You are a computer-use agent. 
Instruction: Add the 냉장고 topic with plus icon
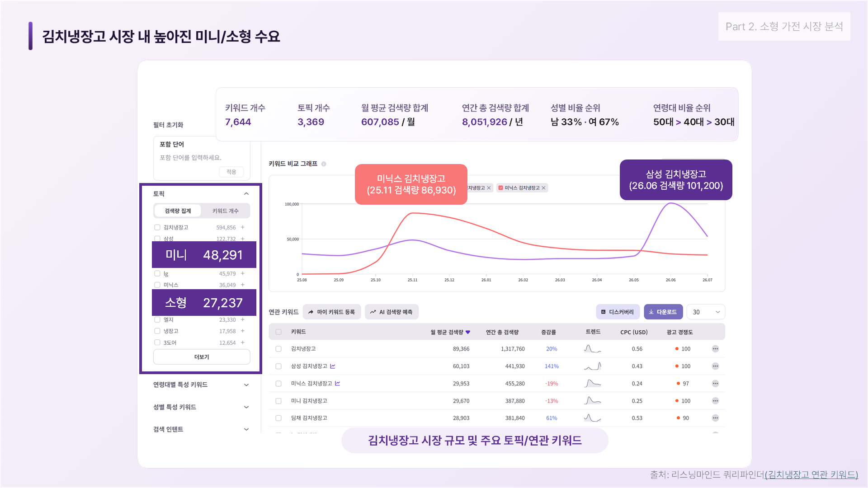tap(243, 331)
